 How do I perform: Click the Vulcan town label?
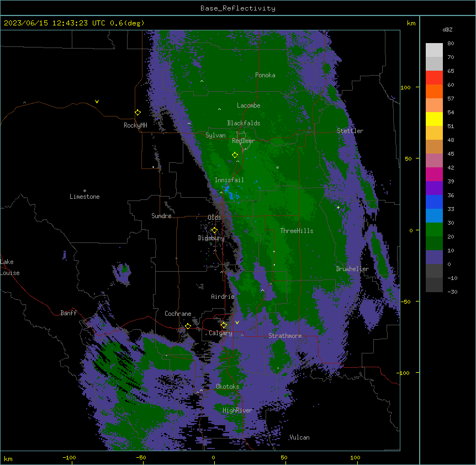point(299,437)
